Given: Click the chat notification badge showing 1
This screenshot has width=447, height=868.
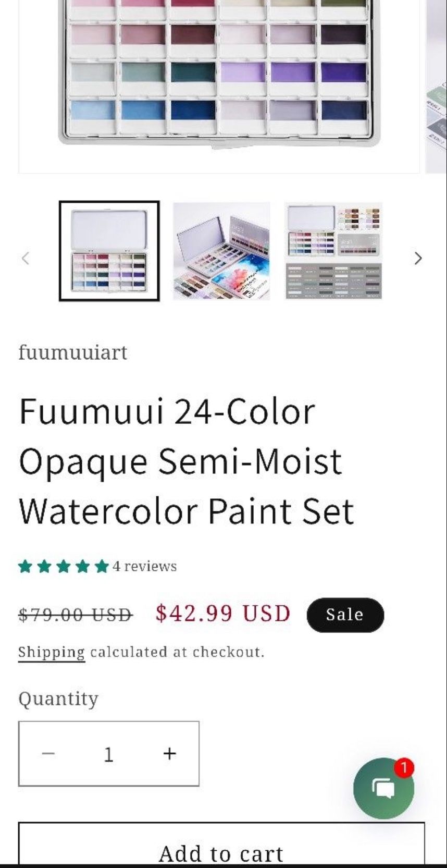Looking at the screenshot, I should (404, 766).
